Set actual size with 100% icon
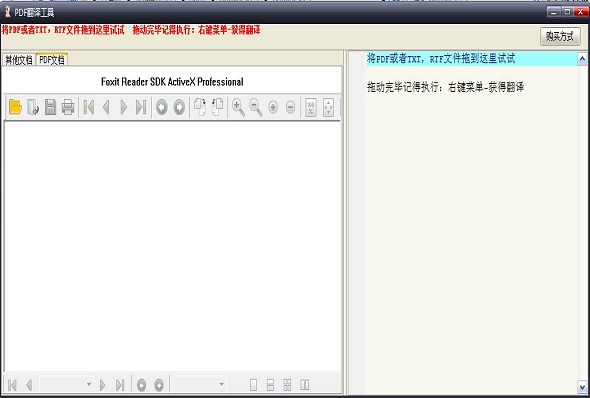The image size is (590, 398). [311, 108]
